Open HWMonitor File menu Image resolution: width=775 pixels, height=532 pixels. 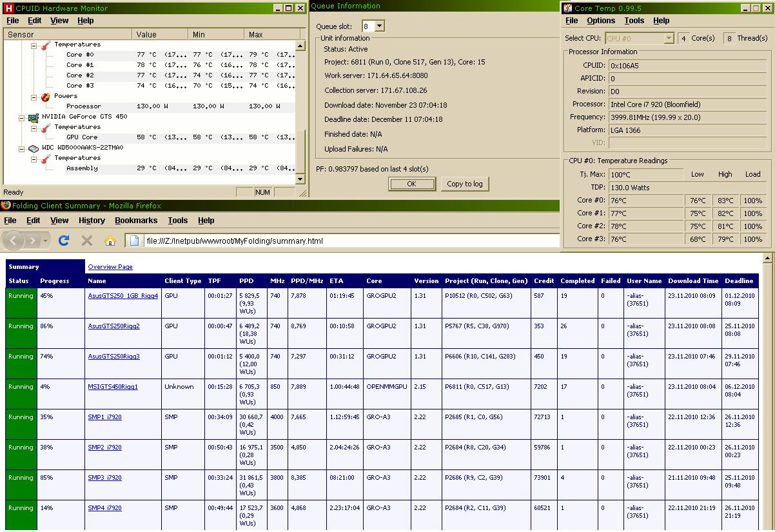click(12, 21)
